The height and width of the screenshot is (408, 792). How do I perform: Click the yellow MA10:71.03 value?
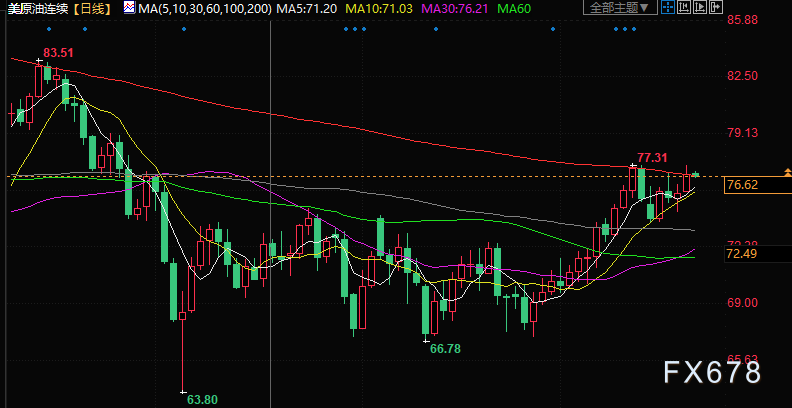click(x=379, y=8)
